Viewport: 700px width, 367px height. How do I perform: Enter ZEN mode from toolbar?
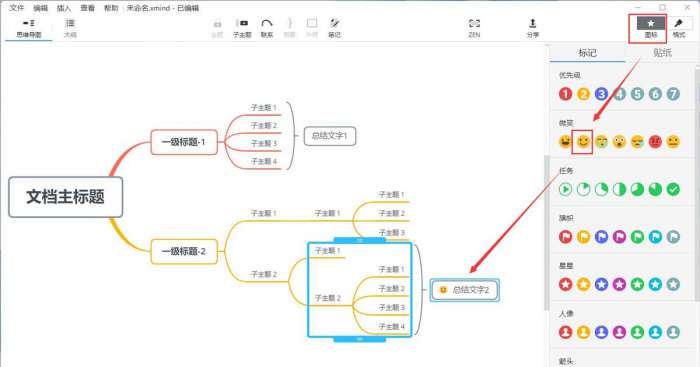point(474,28)
